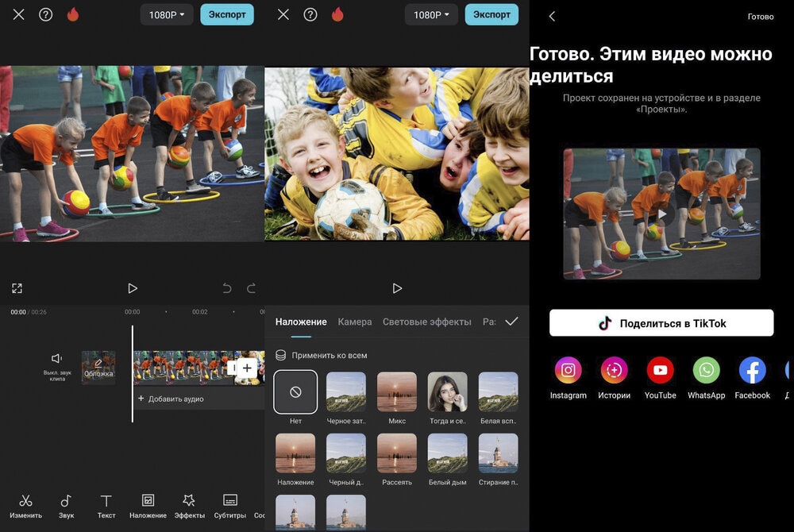Open 1080P resolution dropdown in left editor
Image resolution: width=794 pixels, height=532 pixels.
click(x=167, y=14)
